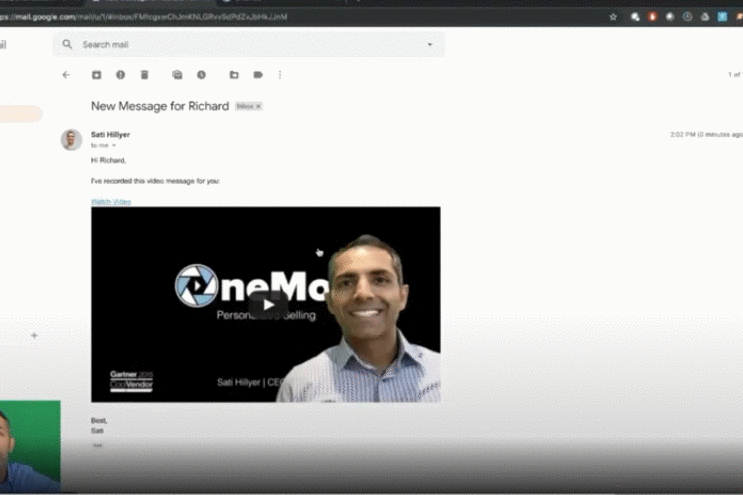This screenshot has height=495, width=743.
Task: Click the red circular browser extension icon
Action: coord(652,17)
